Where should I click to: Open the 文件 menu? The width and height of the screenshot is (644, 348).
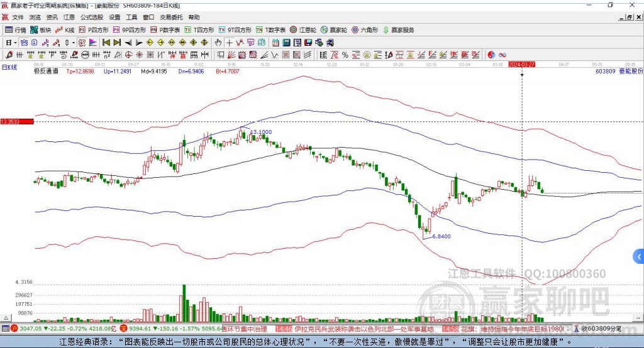tap(18, 17)
